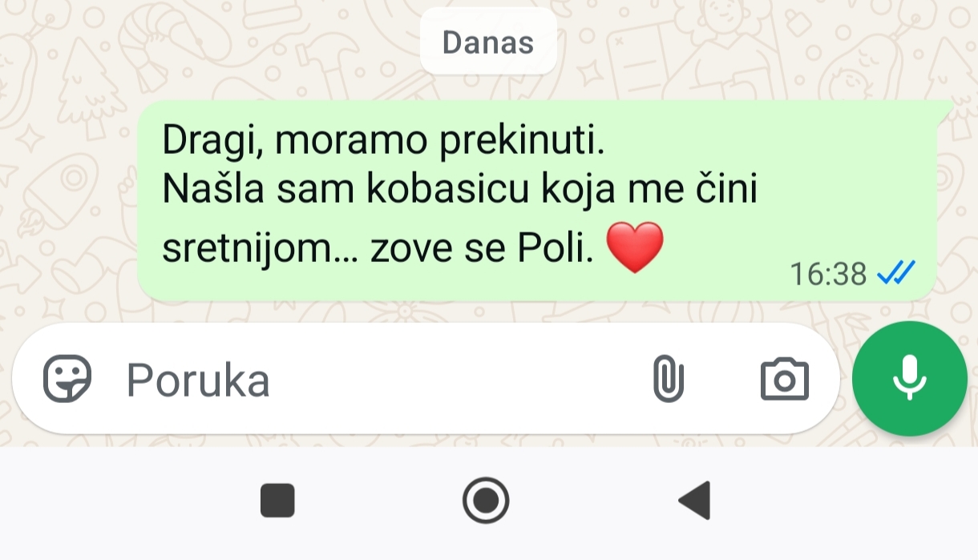Screen dimensions: 978x560
Task: Tap the line "Dragi, moramo prekinuti."
Action: point(383,142)
